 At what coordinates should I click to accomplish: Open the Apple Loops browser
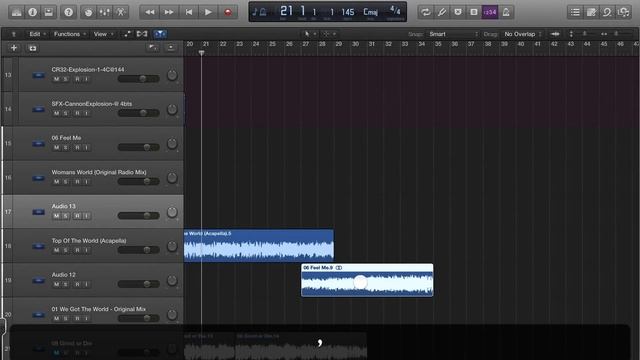pyautogui.click(x=607, y=12)
